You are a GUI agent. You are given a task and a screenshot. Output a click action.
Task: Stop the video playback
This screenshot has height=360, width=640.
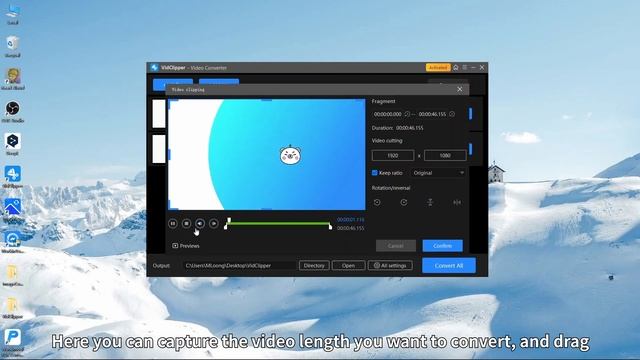187,223
